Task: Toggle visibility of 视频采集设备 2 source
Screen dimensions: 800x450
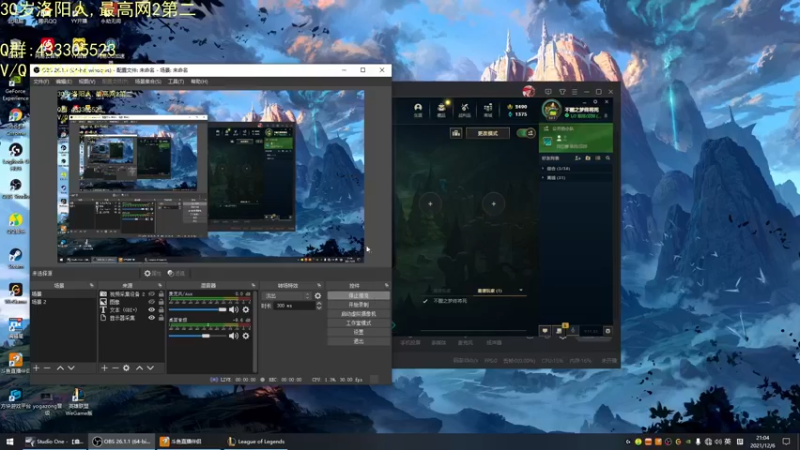Action: coord(152,294)
